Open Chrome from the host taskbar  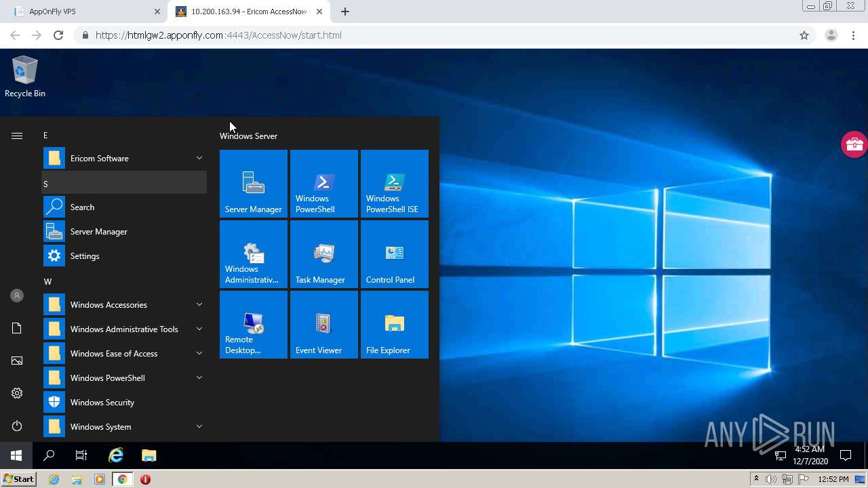click(122, 479)
